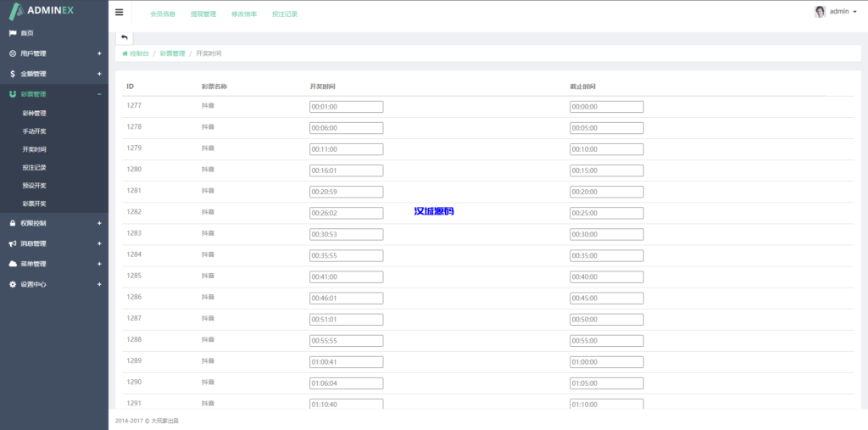Open the 会员信息 tab in top navigation
Screen dimensions: 868x430
point(163,14)
